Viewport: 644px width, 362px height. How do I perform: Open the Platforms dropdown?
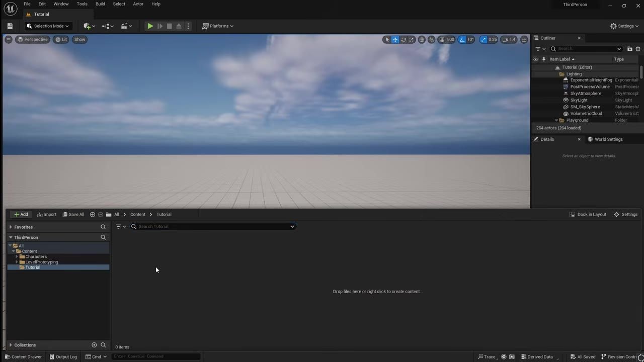pyautogui.click(x=218, y=26)
